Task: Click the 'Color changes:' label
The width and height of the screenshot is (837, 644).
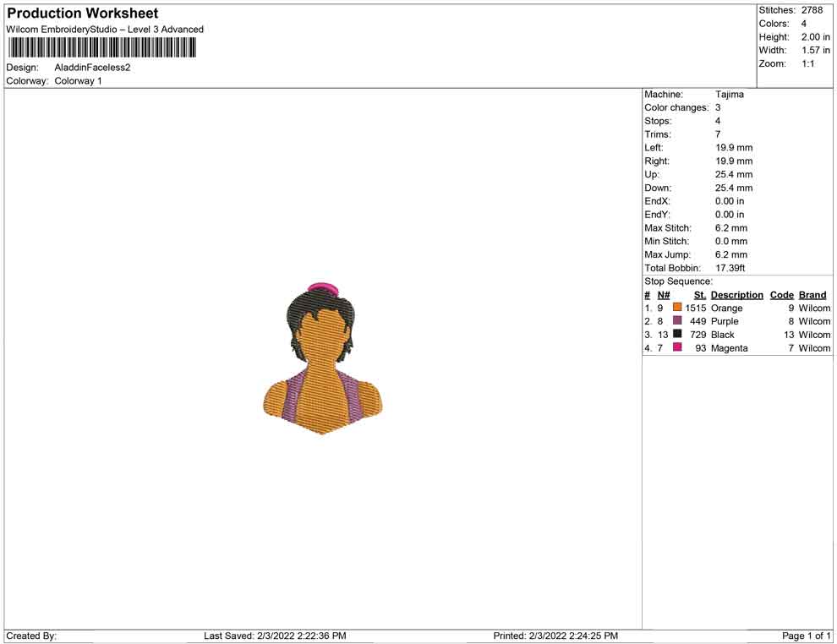Action: click(676, 108)
